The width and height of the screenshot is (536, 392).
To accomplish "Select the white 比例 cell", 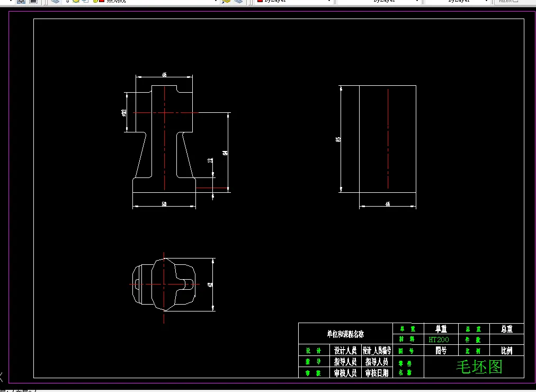I will [506, 350].
